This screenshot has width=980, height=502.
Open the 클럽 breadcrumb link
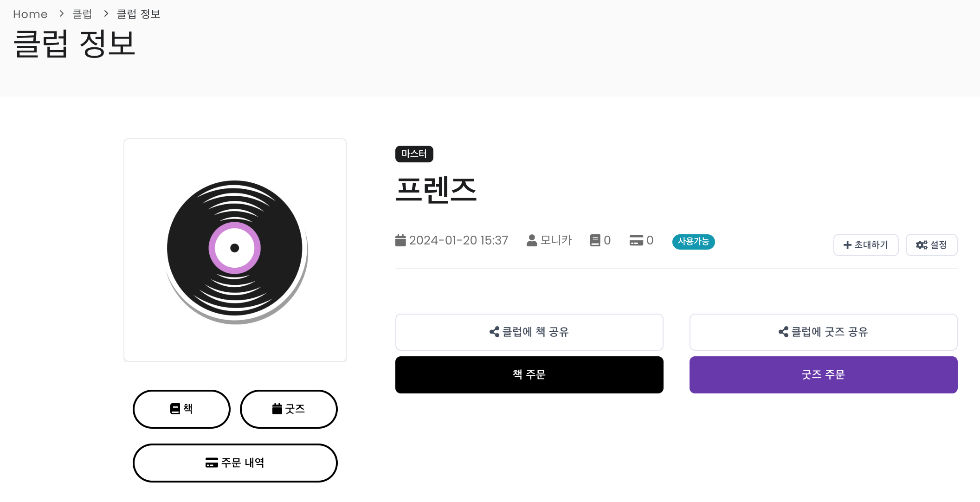click(82, 14)
